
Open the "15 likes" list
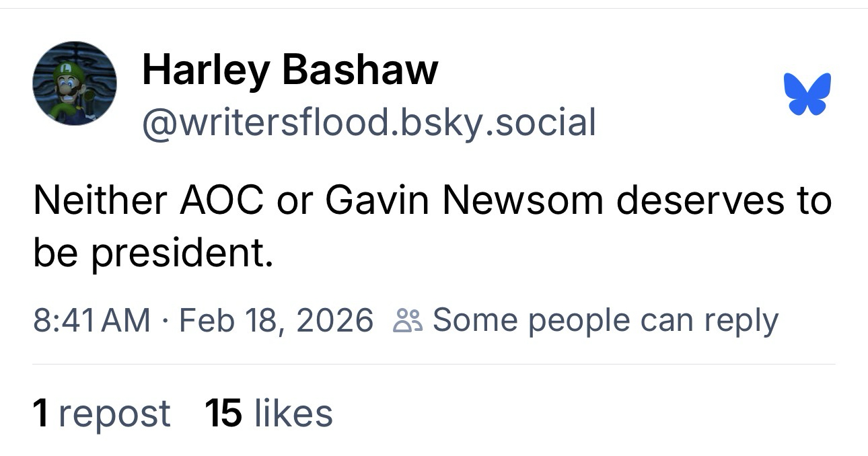click(268, 413)
